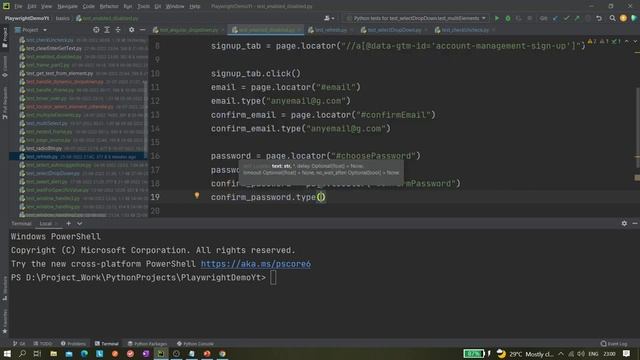The height and width of the screenshot is (360, 640).
Task: Select test_radioBtn.py in Project tree
Action: click(x=44, y=149)
